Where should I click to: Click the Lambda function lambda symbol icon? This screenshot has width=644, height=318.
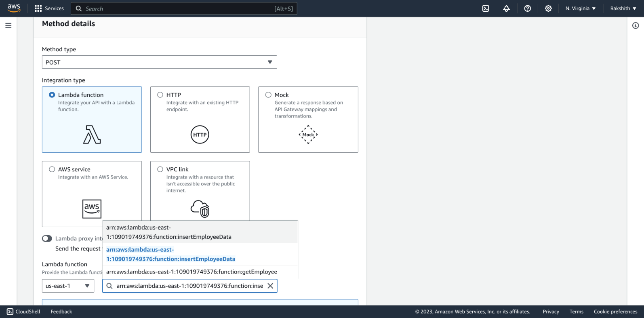click(92, 135)
